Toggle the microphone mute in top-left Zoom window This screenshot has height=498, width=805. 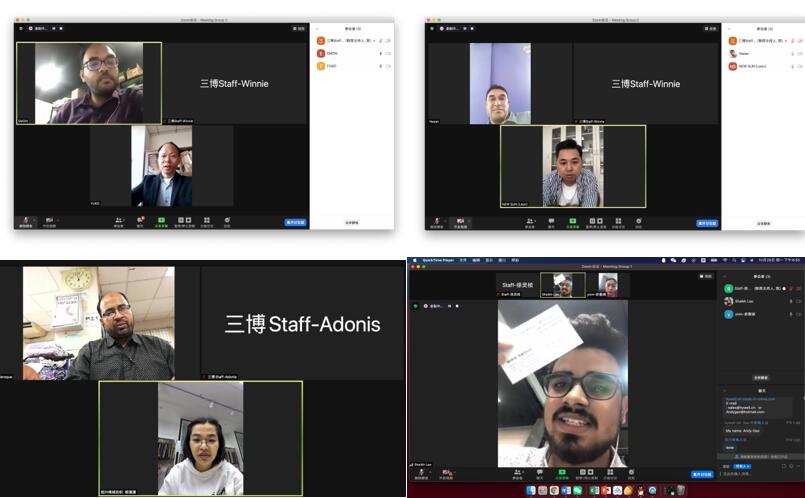point(26,220)
